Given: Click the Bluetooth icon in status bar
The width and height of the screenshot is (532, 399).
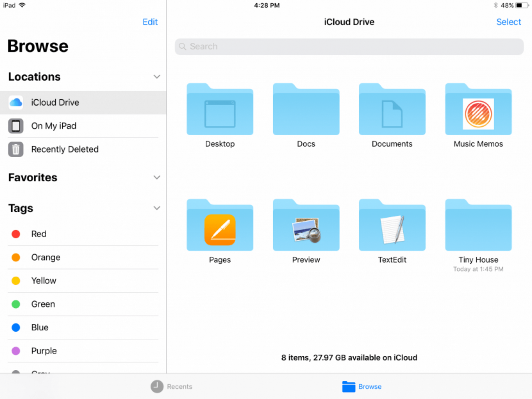Looking at the screenshot, I should point(495,5).
